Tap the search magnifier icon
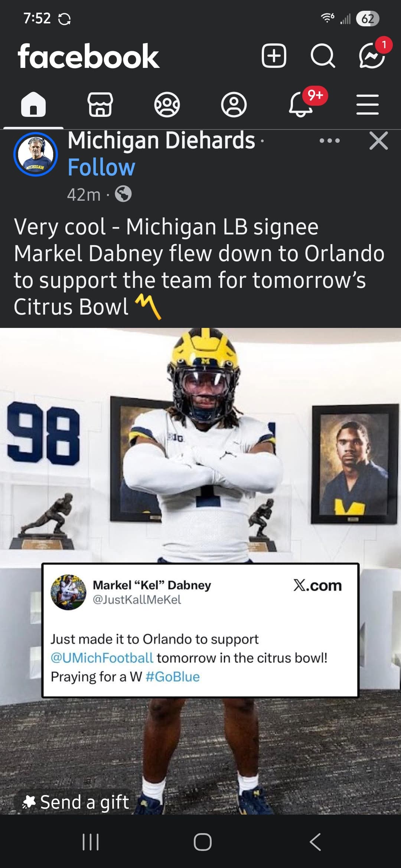 (x=323, y=56)
